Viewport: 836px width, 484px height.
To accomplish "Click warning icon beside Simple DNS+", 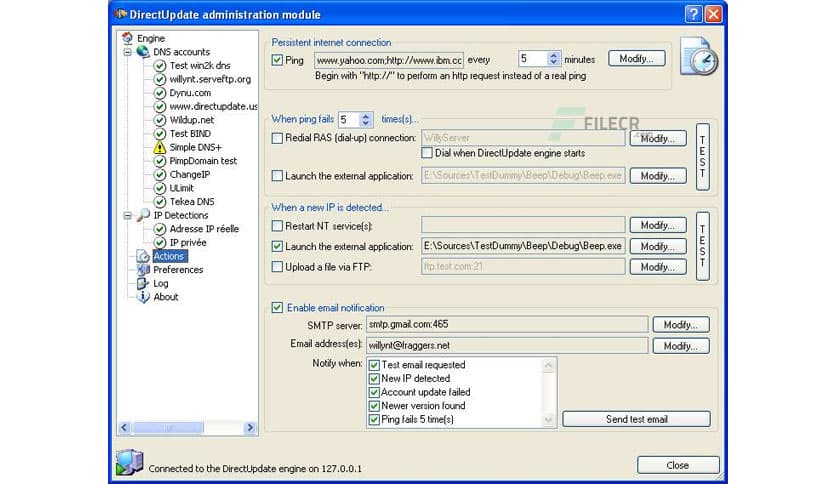I will tap(159, 147).
